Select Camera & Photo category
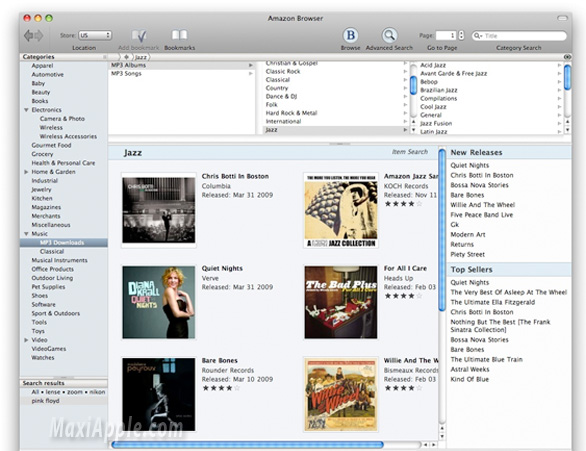The height and width of the screenshot is (451, 586). tap(62, 119)
